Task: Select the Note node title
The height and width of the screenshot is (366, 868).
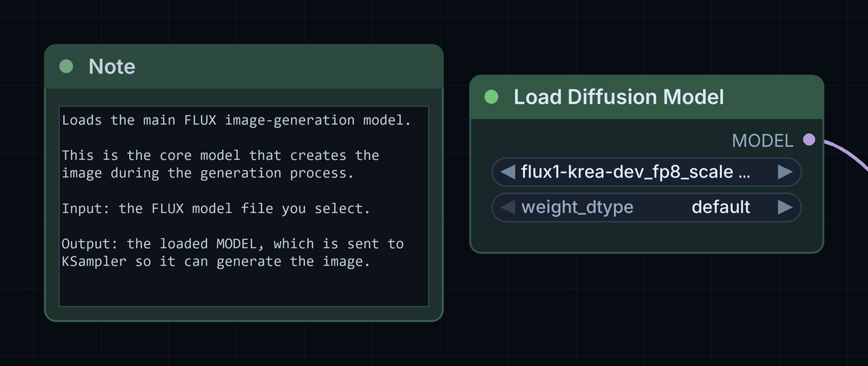Action: click(112, 66)
